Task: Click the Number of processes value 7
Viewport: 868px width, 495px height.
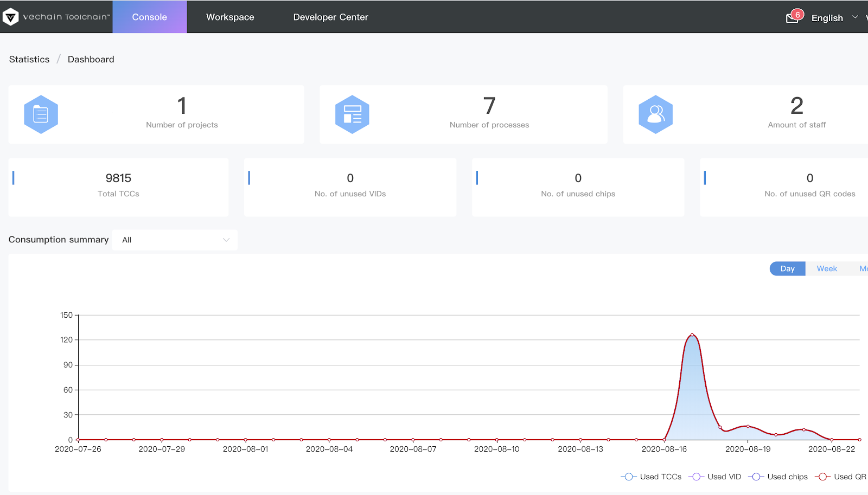Action: [x=489, y=106]
